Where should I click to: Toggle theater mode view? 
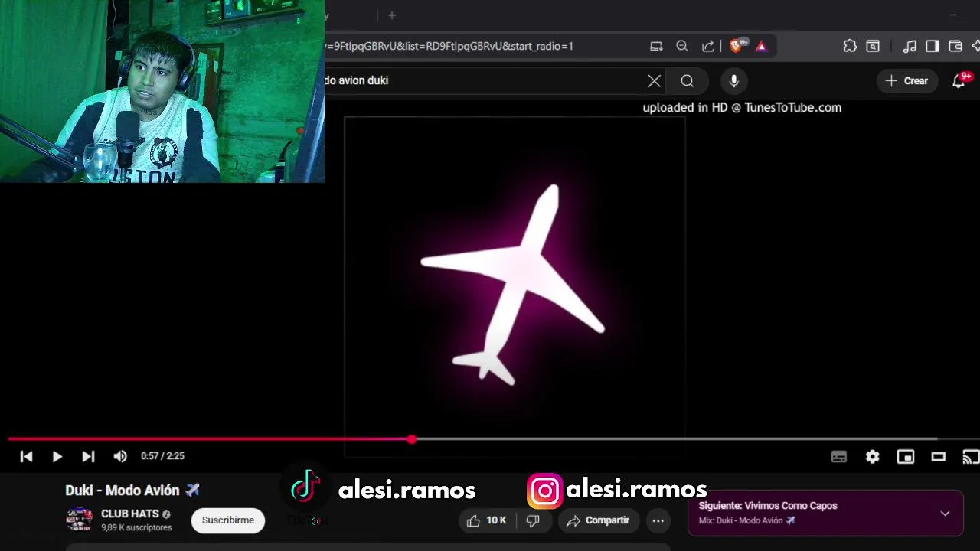[x=939, y=457]
